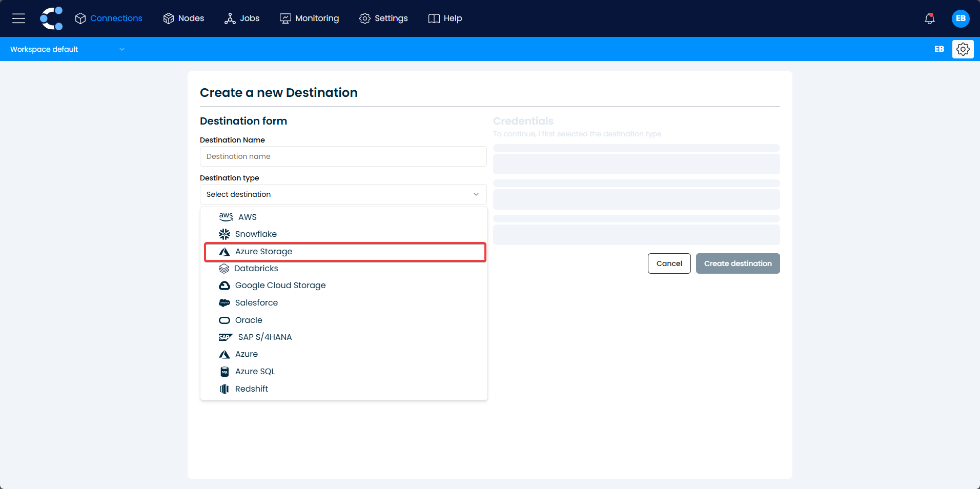Select the AWS destination icon
The width and height of the screenshot is (980, 489).
[225, 217]
